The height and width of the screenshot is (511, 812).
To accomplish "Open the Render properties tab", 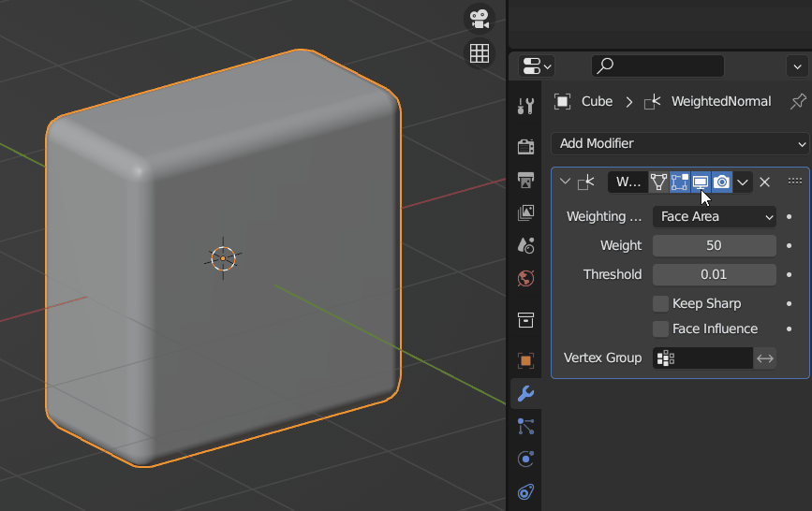I will [x=525, y=147].
